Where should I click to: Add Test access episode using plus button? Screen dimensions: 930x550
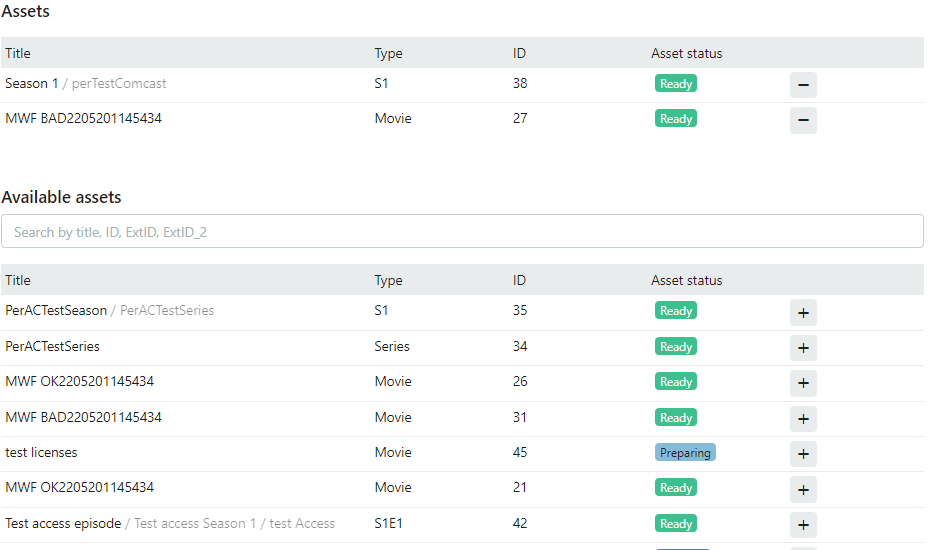[x=803, y=525]
